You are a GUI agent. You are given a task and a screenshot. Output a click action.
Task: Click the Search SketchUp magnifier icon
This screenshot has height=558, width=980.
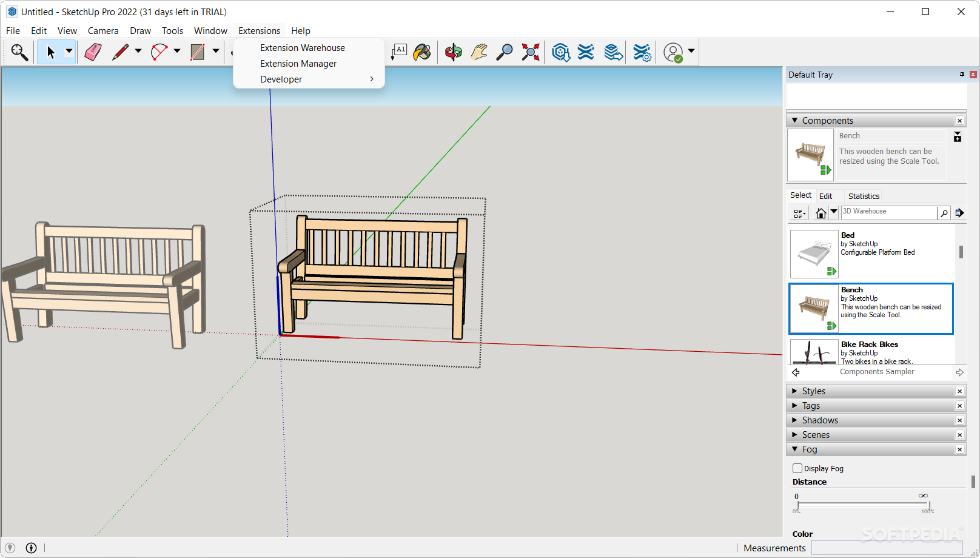point(19,53)
